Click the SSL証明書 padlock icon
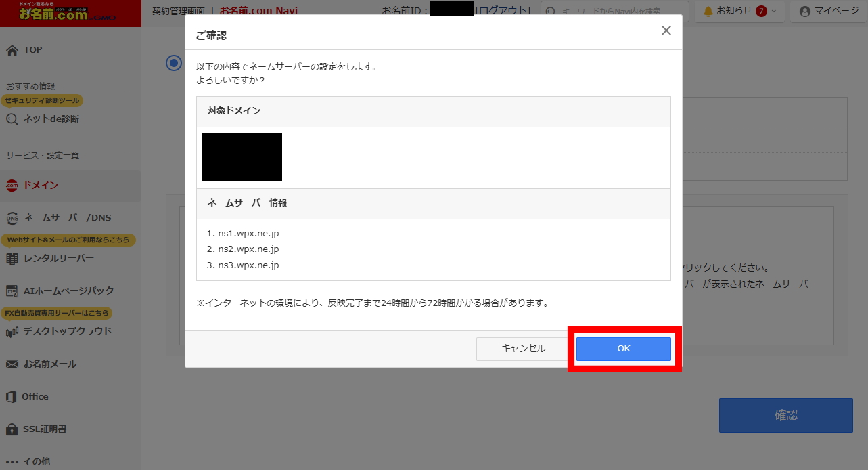 click(x=12, y=429)
